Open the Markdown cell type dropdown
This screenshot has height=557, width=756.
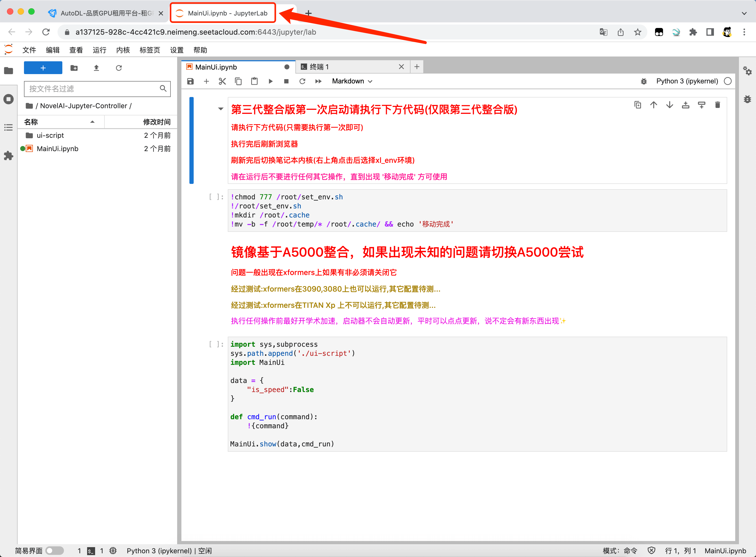point(352,81)
